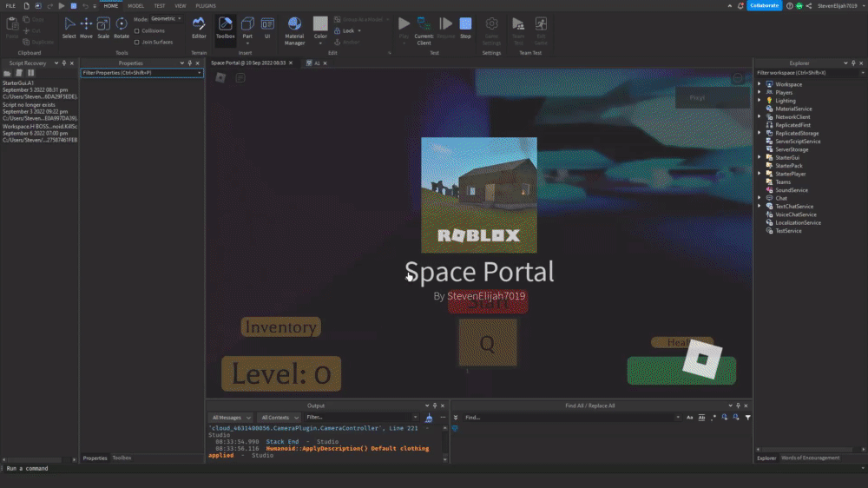Insert a new Part
868x488 pixels.
click(247, 29)
